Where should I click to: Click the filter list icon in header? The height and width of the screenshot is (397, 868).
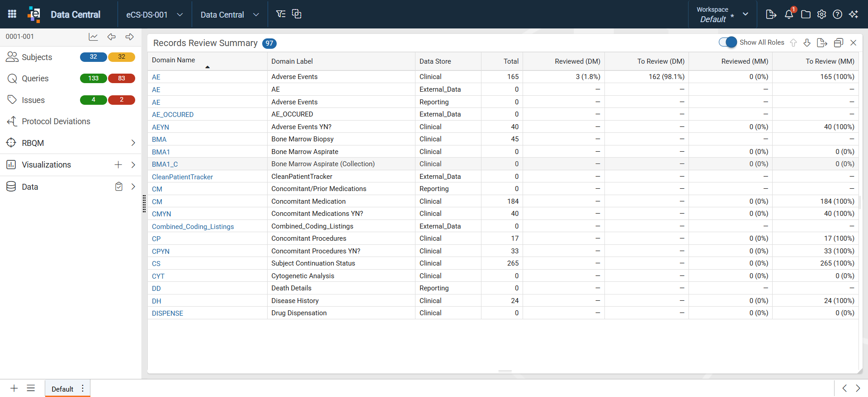pos(281,14)
